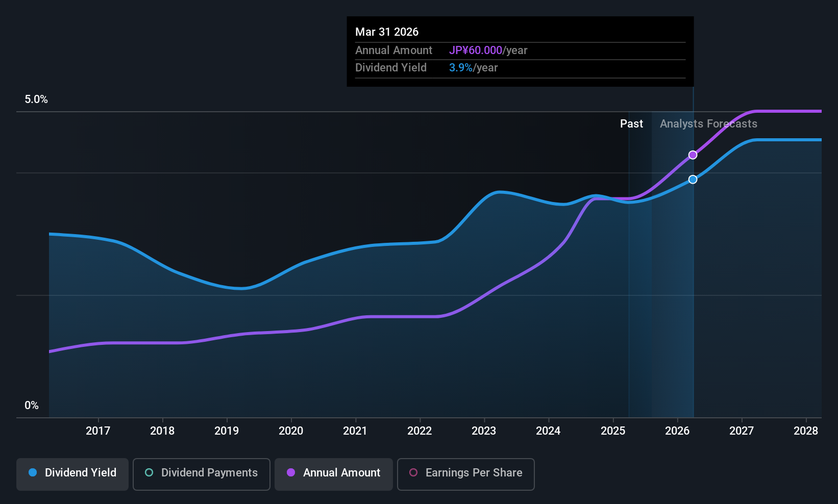This screenshot has height=504, width=838.
Task: Click the 5.0% y-axis label
Action: (36, 99)
